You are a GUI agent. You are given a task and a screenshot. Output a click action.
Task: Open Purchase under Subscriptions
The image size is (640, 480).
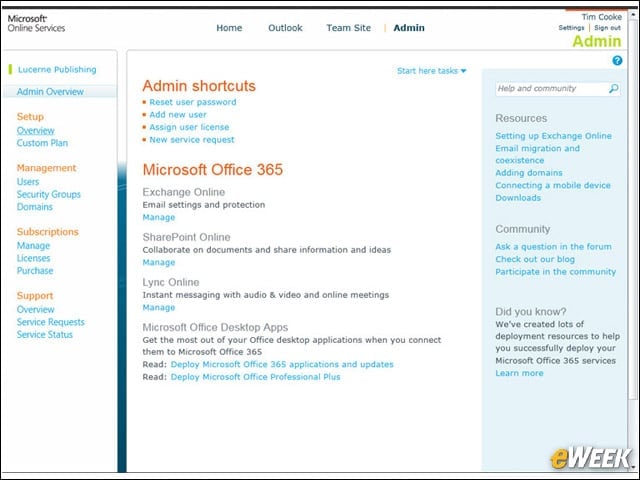(x=35, y=271)
